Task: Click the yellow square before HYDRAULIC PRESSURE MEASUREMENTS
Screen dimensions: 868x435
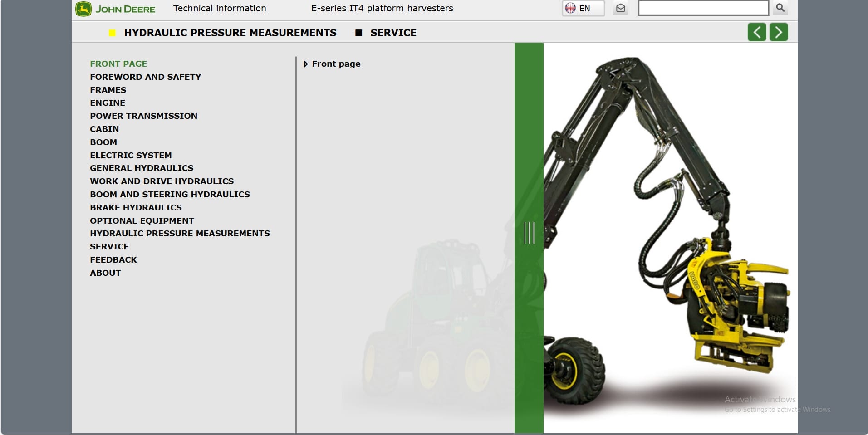Action: [x=113, y=33]
